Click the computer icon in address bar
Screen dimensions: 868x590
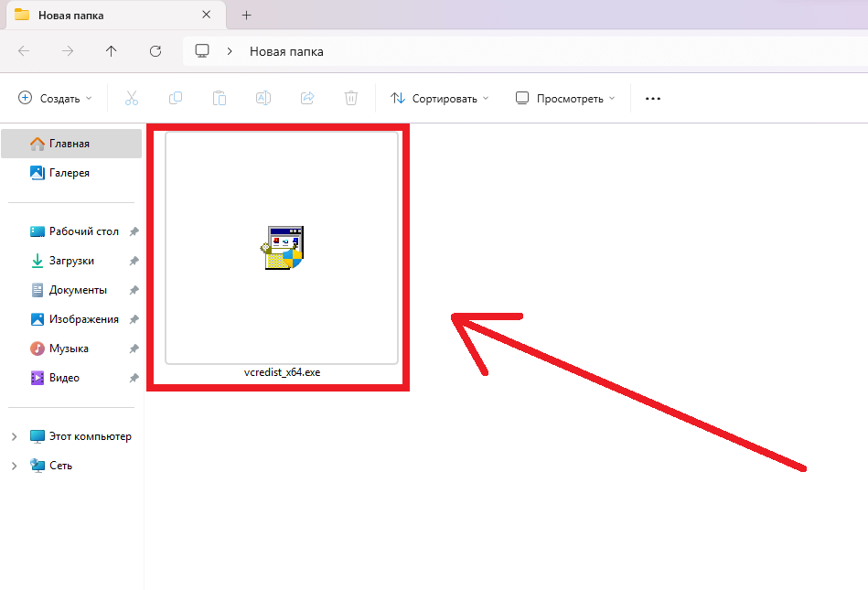tap(202, 51)
